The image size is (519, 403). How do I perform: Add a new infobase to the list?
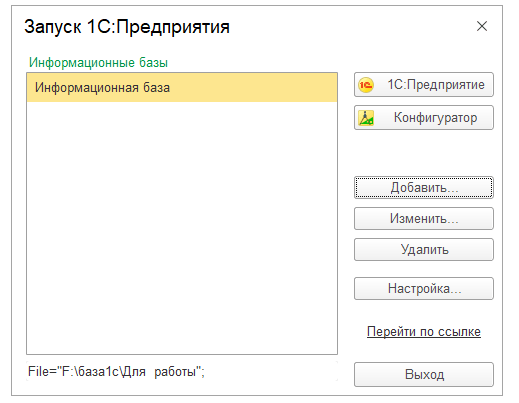click(424, 187)
